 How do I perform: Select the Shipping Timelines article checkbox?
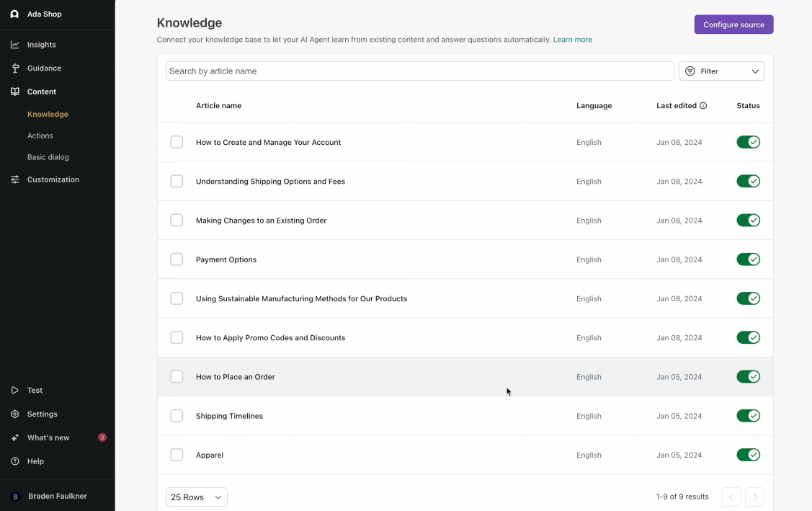[177, 416]
